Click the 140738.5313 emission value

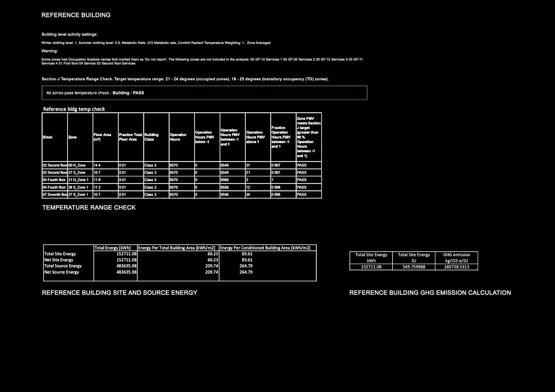(x=456, y=267)
